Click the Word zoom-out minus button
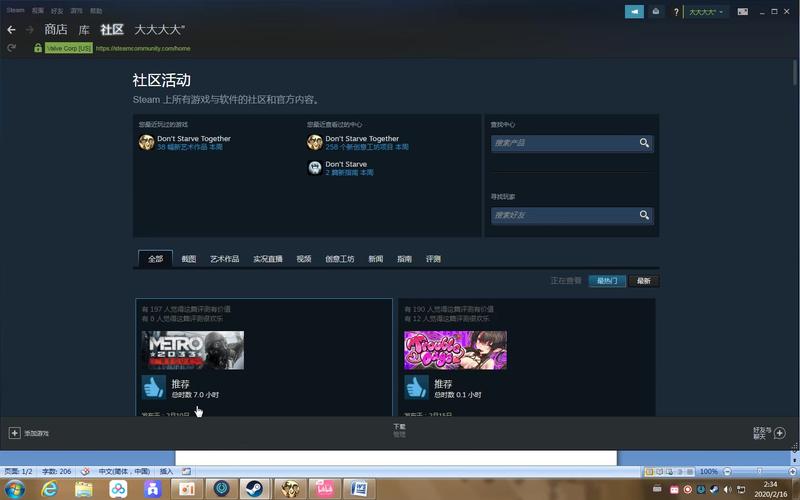 click(728, 471)
